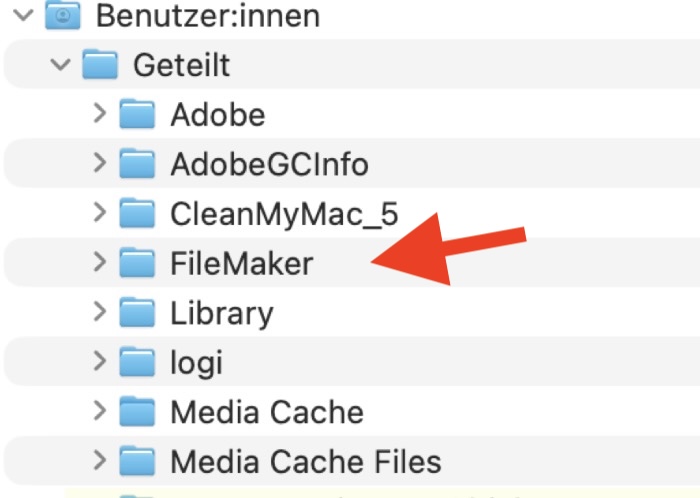Image resolution: width=700 pixels, height=498 pixels.
Task: Expand the FileMaker folder
Action: (x=98, y=263)
